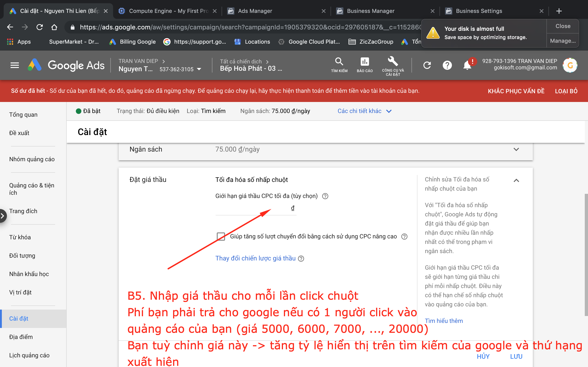This screenshot has height=367, width=588.
Task: Enable the enhanced CPC checkbox
Action: (221, 236)
